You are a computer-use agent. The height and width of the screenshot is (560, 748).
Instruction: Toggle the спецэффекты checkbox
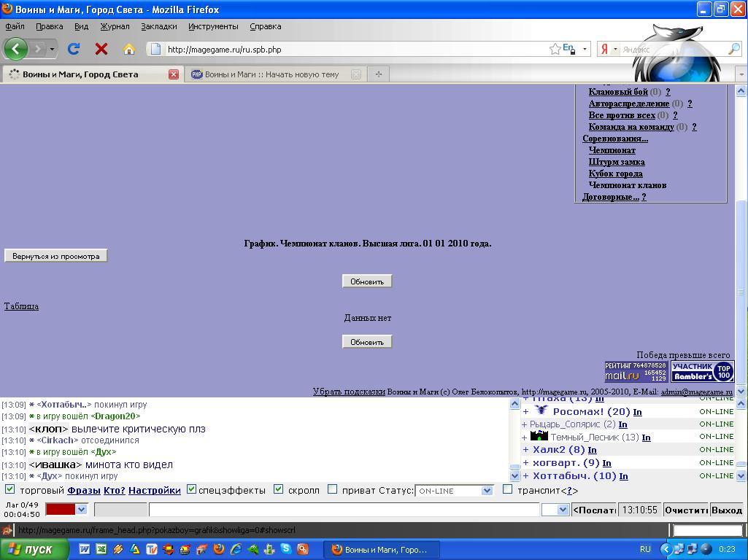click(191, 489)
